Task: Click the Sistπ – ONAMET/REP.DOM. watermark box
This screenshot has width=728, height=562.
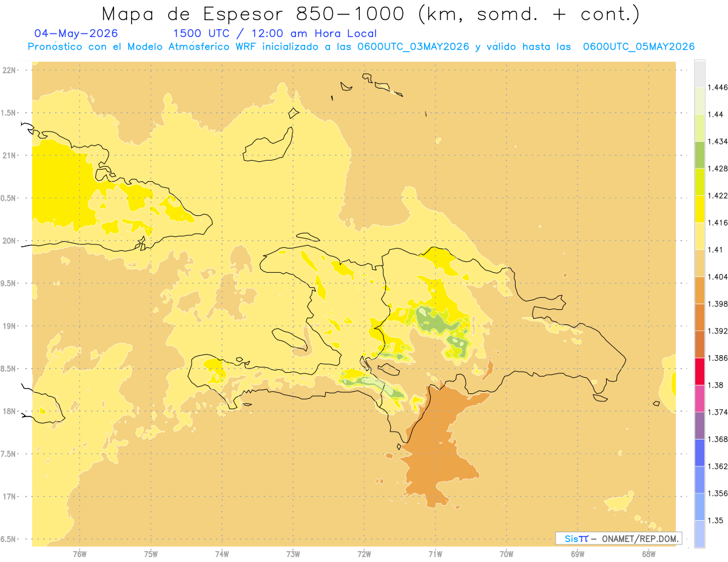Action: point(619,538)
